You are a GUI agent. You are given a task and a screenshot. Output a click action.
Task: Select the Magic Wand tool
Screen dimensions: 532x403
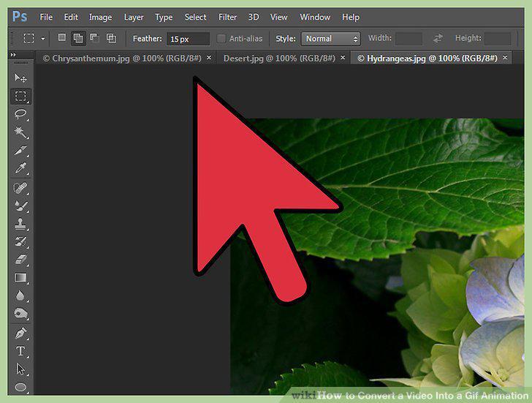coord(20,132)
